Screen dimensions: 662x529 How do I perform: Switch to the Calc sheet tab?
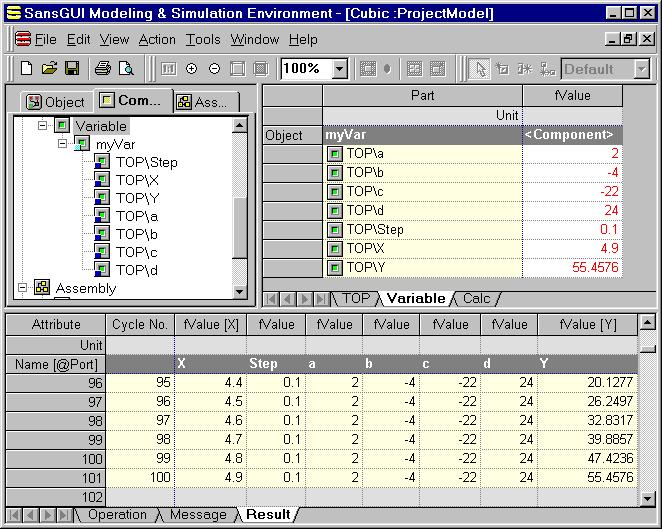tap(476, 298)
